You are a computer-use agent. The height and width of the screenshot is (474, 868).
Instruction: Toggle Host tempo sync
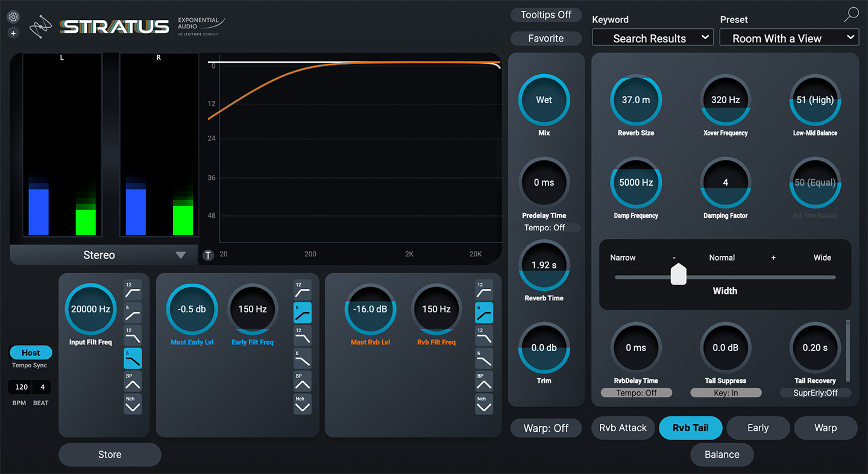click(31, 353)
